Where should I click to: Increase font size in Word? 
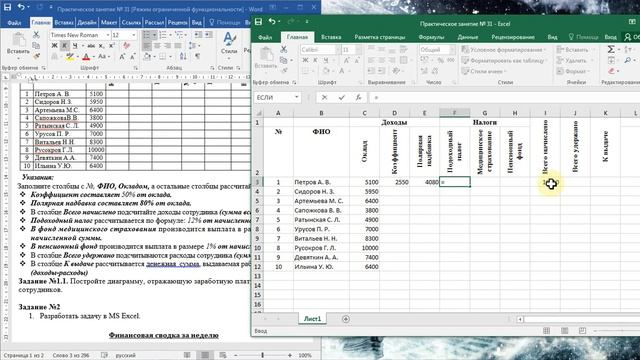tap(122, 57)
